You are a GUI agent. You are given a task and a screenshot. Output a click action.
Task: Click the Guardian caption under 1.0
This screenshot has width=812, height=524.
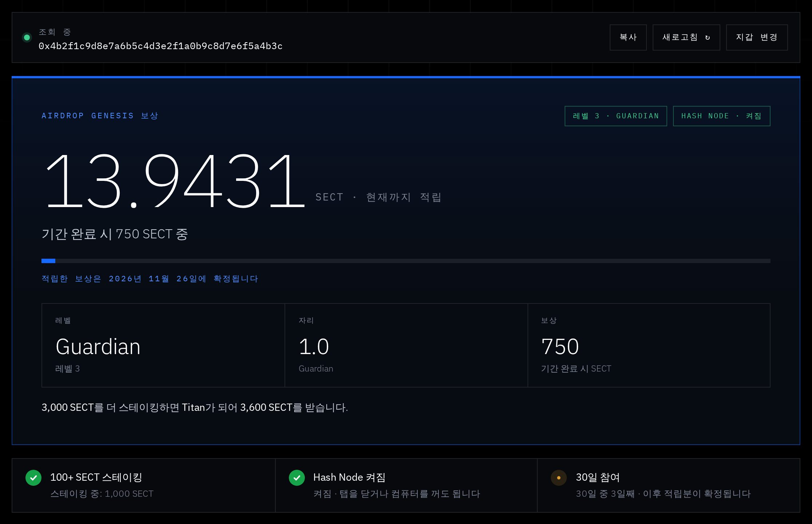316,369
